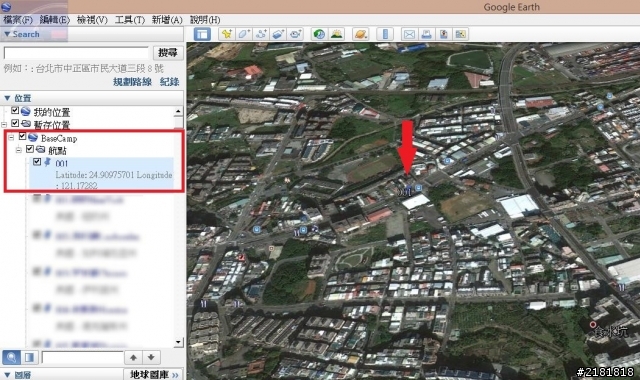
Task: Toggle the sidebar panel button
Action: pyautogui.click(x=202, y=34)
